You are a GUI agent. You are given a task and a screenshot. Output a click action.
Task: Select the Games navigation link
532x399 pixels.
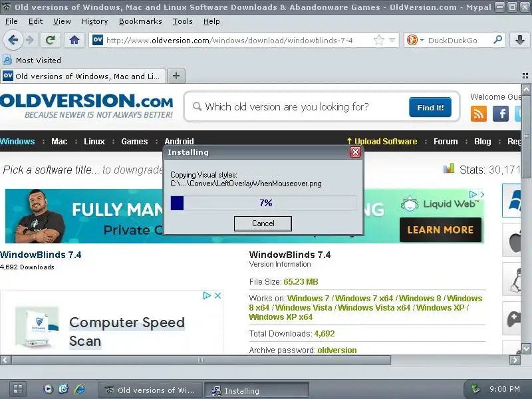[134, 141]
